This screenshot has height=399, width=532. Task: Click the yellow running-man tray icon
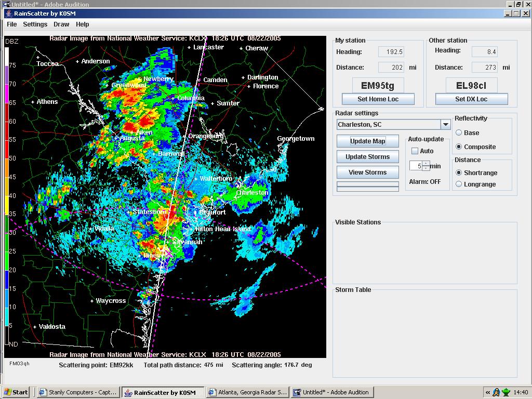(497, 392)
